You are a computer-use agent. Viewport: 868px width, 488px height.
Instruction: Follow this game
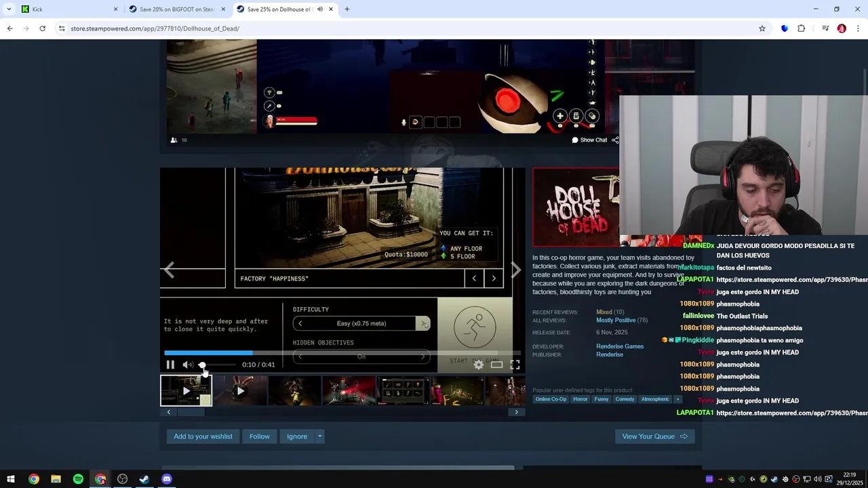tap(259, 436)
